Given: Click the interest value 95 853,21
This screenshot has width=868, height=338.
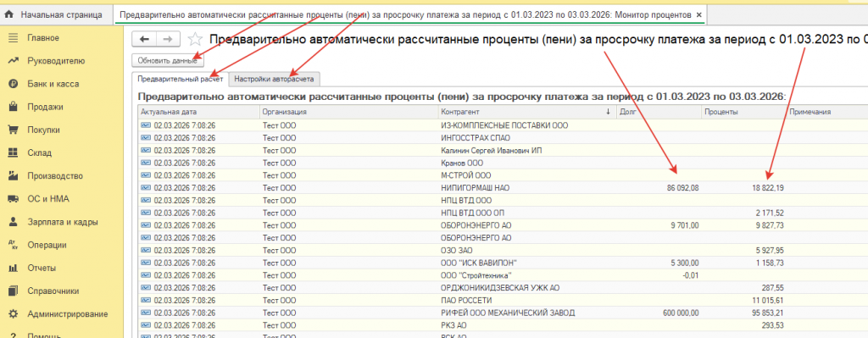Looking at the screenshot, I should click(x=768, y=313).
